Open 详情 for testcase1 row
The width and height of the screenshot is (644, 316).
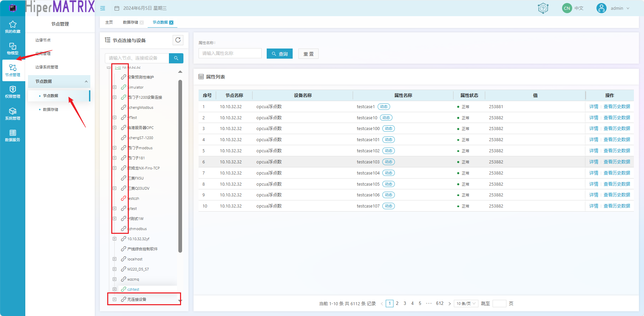tap(594, 107)
